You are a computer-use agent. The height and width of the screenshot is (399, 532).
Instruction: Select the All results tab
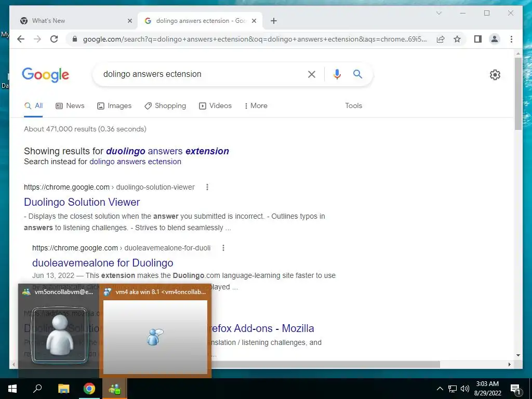[x=33, y=106]
